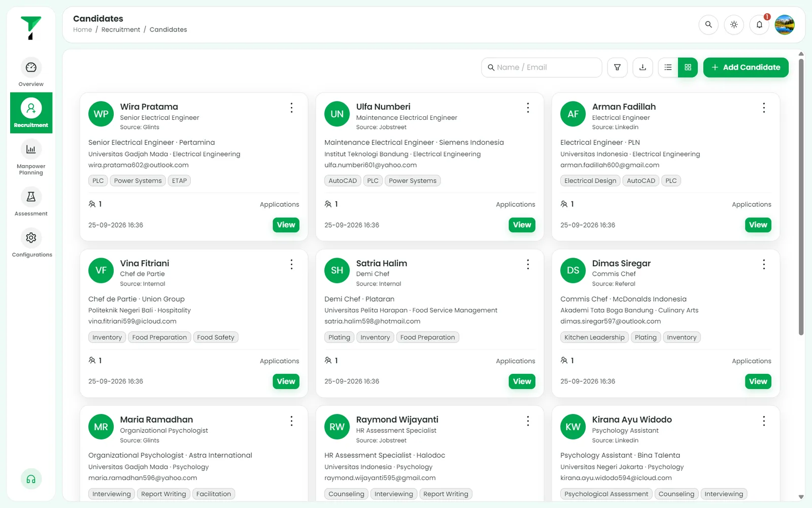Click the headset support icon

coord(31,479)
